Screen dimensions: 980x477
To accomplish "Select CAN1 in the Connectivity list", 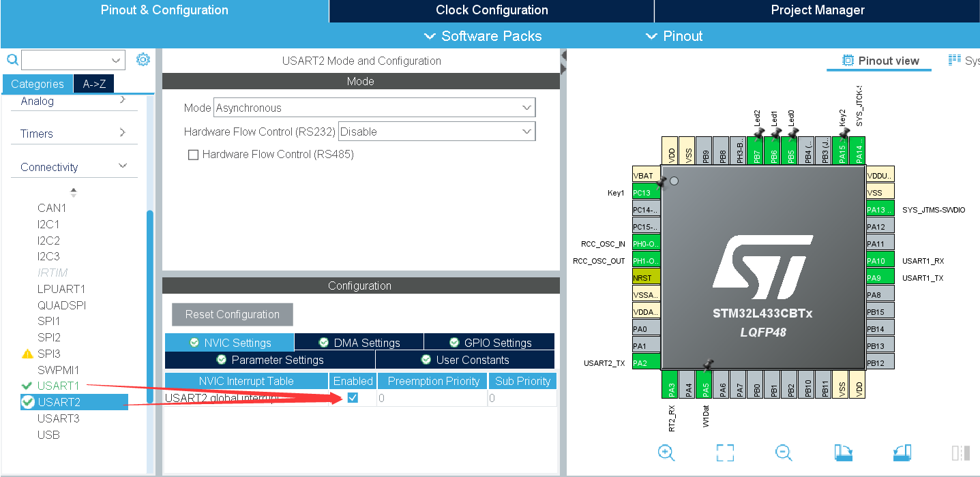I will tap(52, 208).
